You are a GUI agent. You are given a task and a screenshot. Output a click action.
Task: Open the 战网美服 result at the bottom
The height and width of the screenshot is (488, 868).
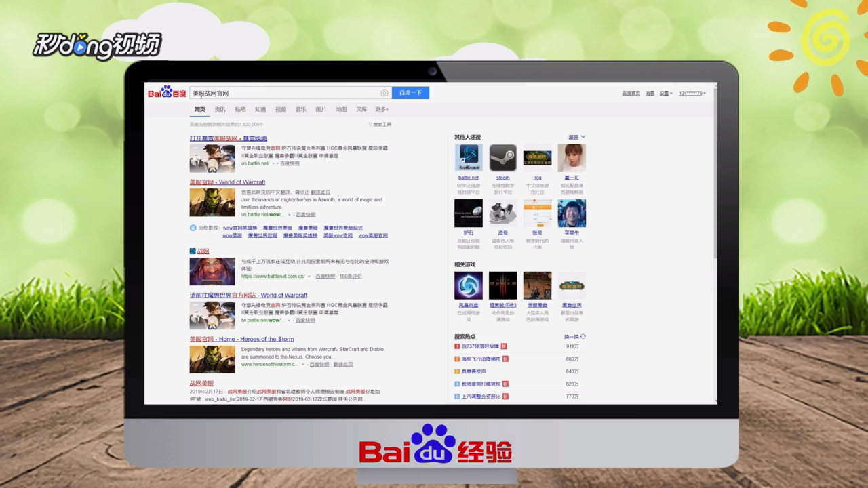point(201,384)
